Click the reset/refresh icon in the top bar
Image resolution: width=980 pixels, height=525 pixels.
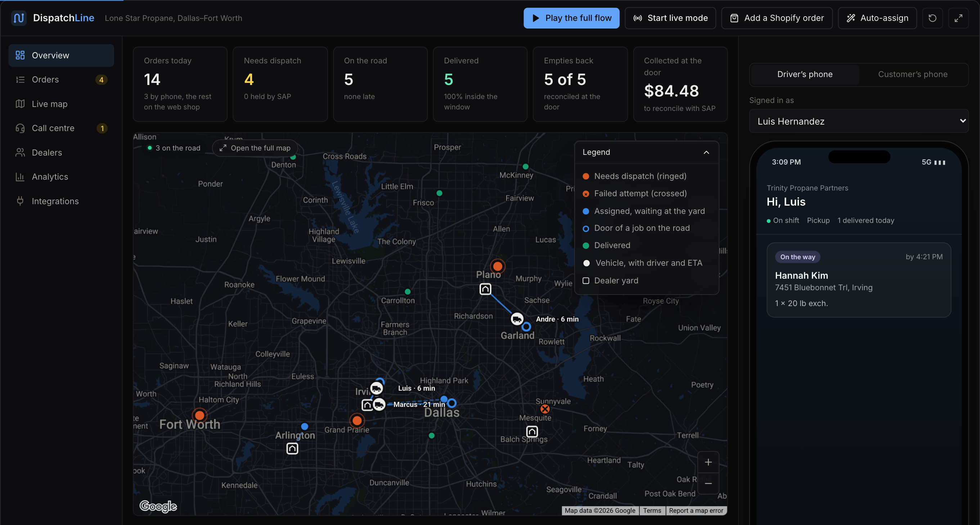pos(932,18)
